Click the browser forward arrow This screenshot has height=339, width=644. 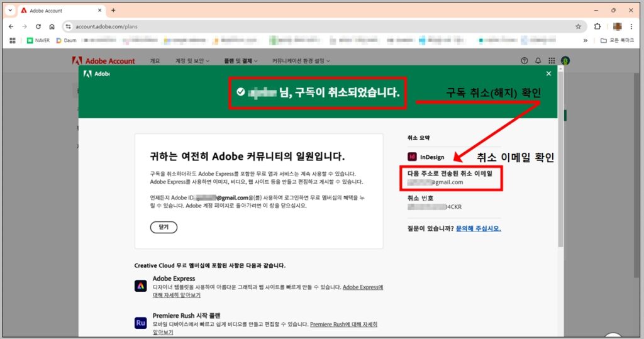25,26
